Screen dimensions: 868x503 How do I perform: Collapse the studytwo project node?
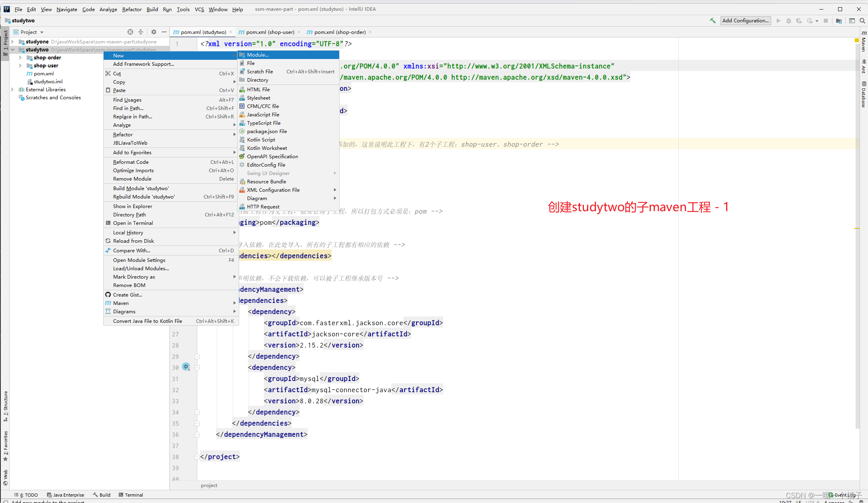pos(12,49)
